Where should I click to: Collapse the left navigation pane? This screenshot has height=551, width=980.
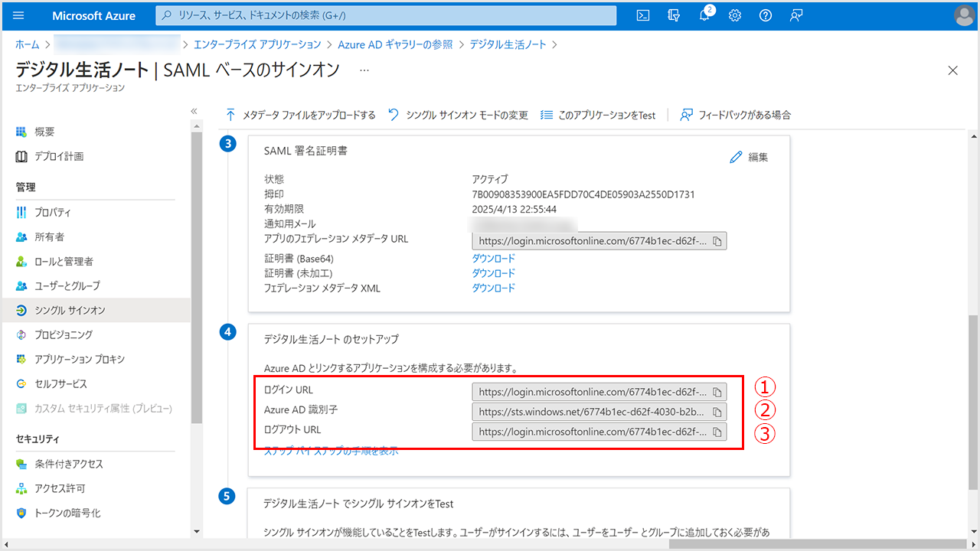[194, 111]
